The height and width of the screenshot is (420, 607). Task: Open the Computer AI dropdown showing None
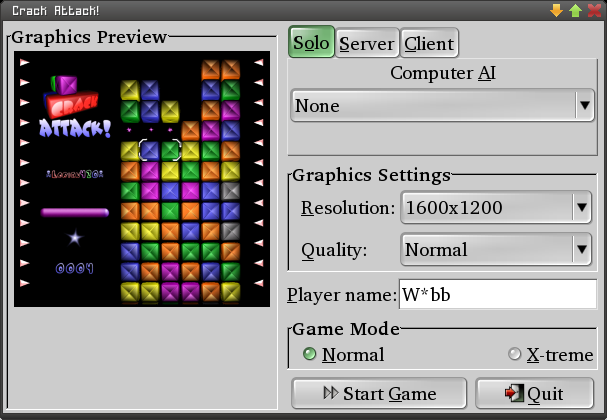point(442,105)
